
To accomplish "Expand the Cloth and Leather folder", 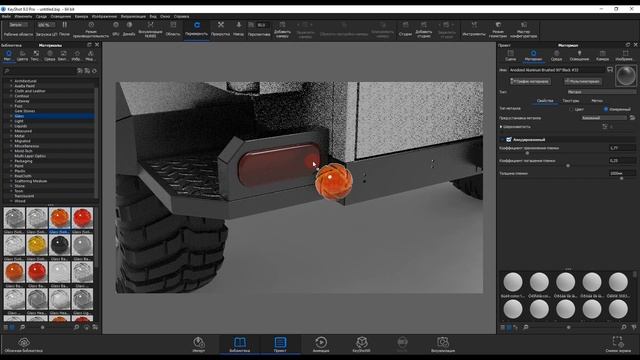I will coord(11,91).
